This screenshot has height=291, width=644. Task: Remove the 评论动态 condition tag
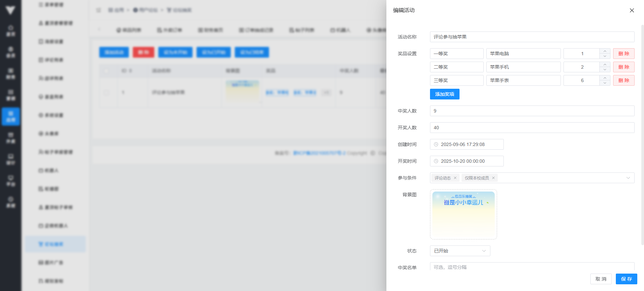click(x=455, y=178)
